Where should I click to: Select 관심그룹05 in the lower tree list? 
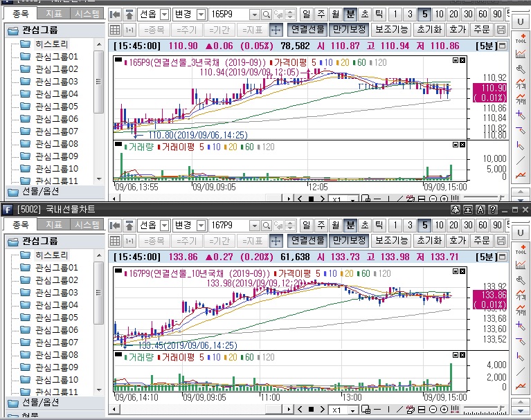tap(56, 317)
